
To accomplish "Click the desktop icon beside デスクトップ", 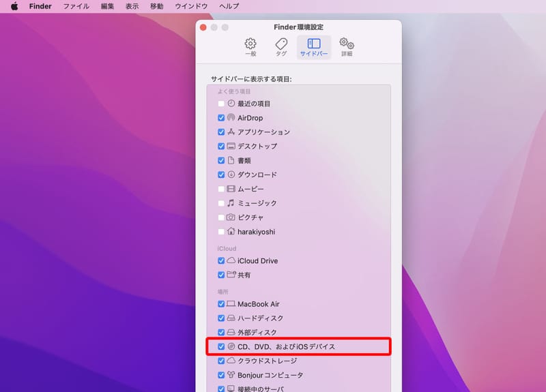I will pos(231,146).
